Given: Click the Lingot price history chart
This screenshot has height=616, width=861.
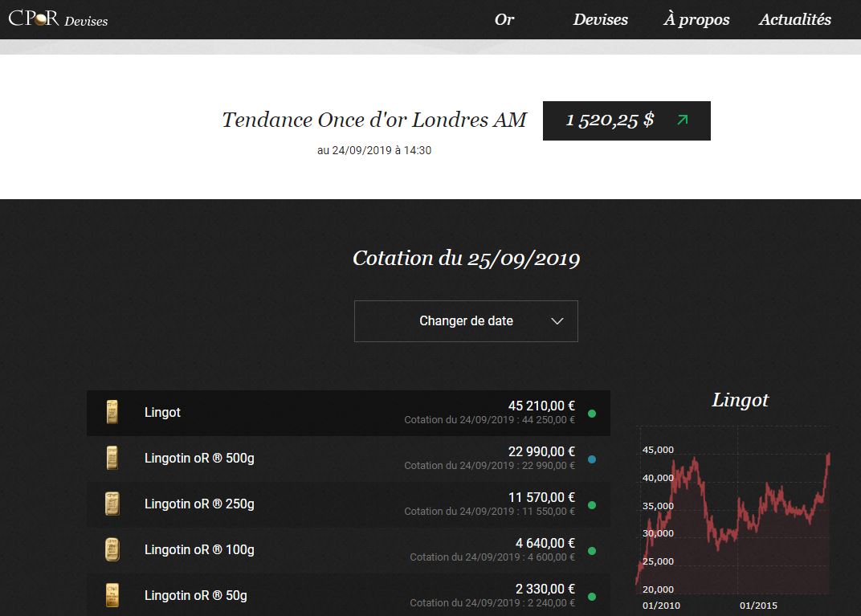Looking at the screenshot, I should pos(735,518).
